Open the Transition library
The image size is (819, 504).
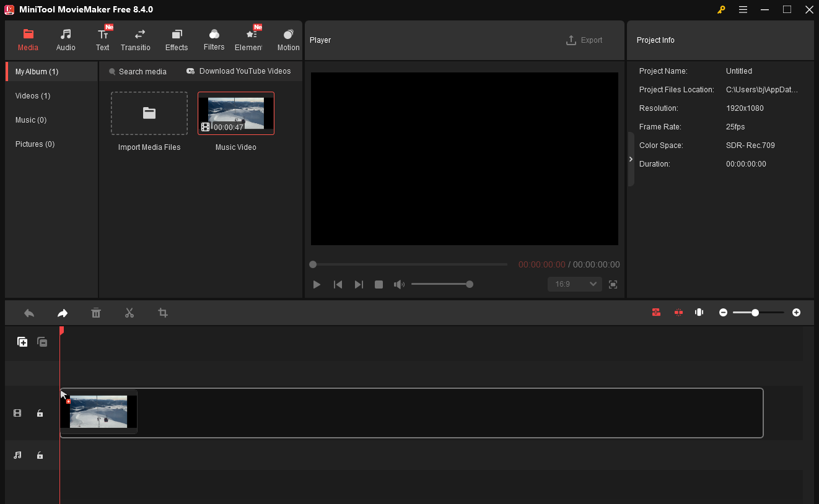tap(136, 39)
